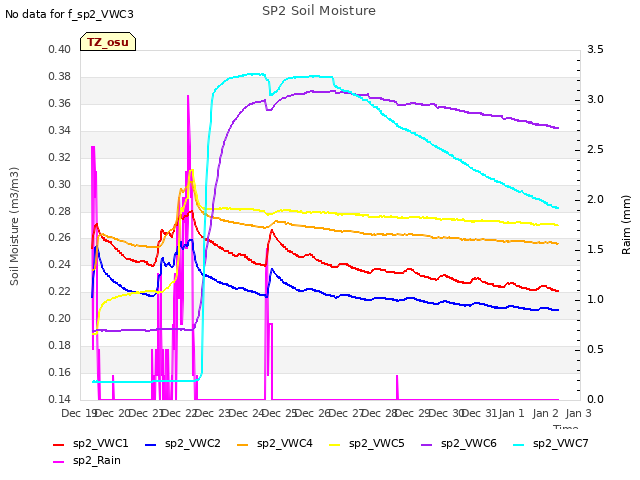The height and width of the screenshot is (480, 640).
Task: Click the 0.0 right axis tick label
Action: [x=595, y=399]
